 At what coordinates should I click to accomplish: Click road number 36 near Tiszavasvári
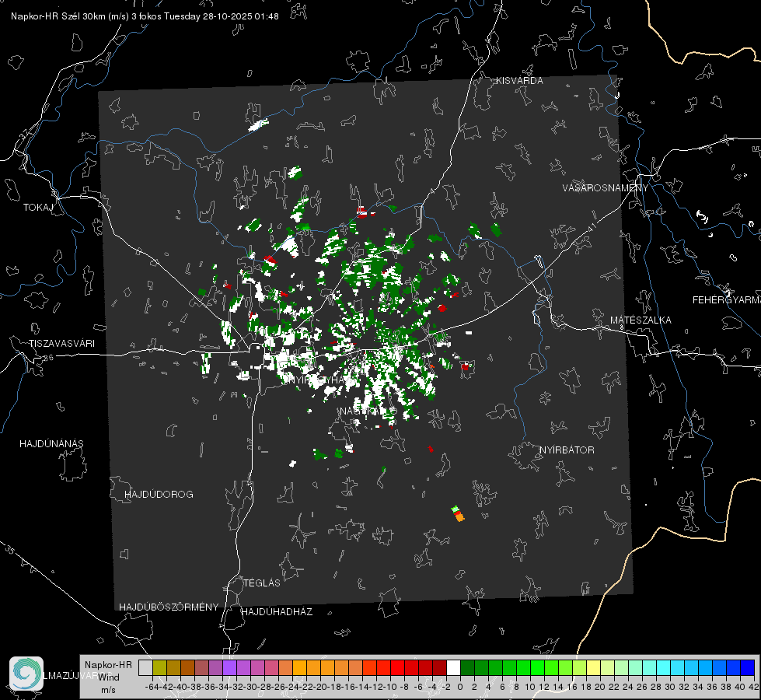(x=48, y=358)
